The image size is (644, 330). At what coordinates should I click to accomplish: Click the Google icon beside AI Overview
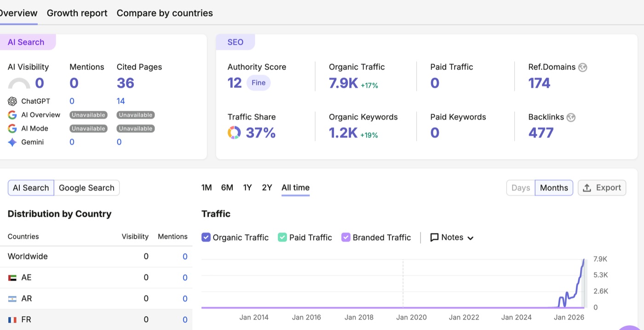[x=12, y=115]
